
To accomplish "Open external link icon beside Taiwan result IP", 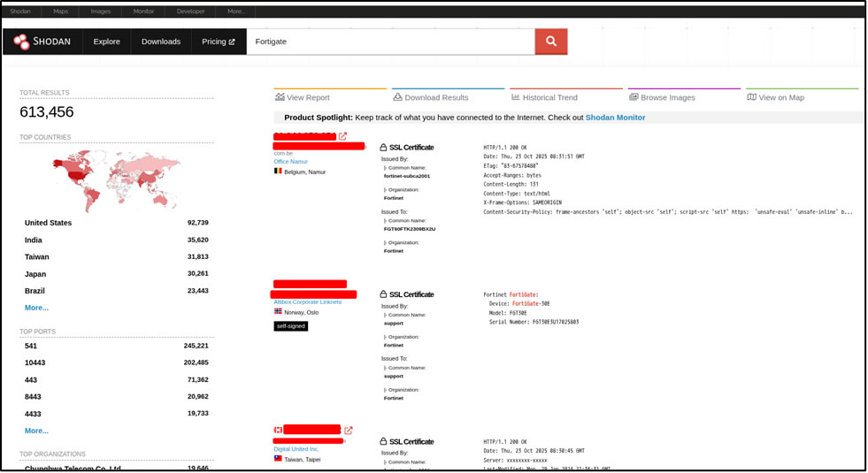I will click(349, 430).
